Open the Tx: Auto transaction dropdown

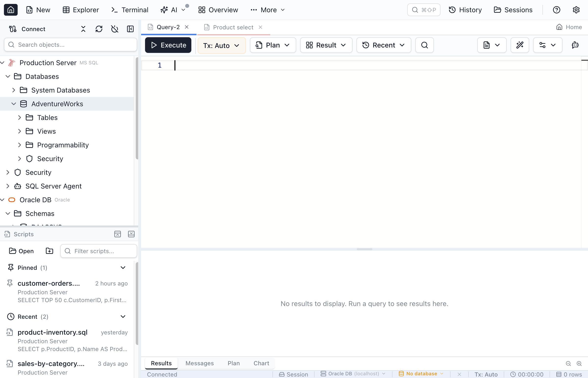[x=221, y=45]
